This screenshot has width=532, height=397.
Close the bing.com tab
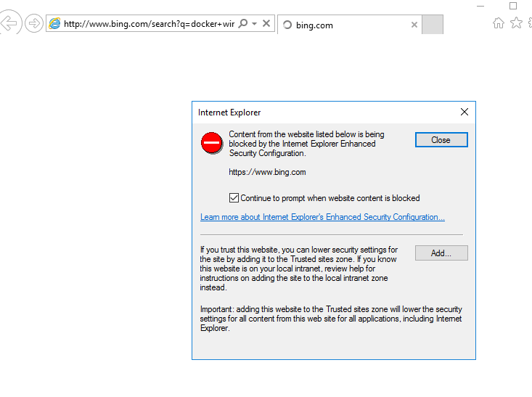pos(414,25)
